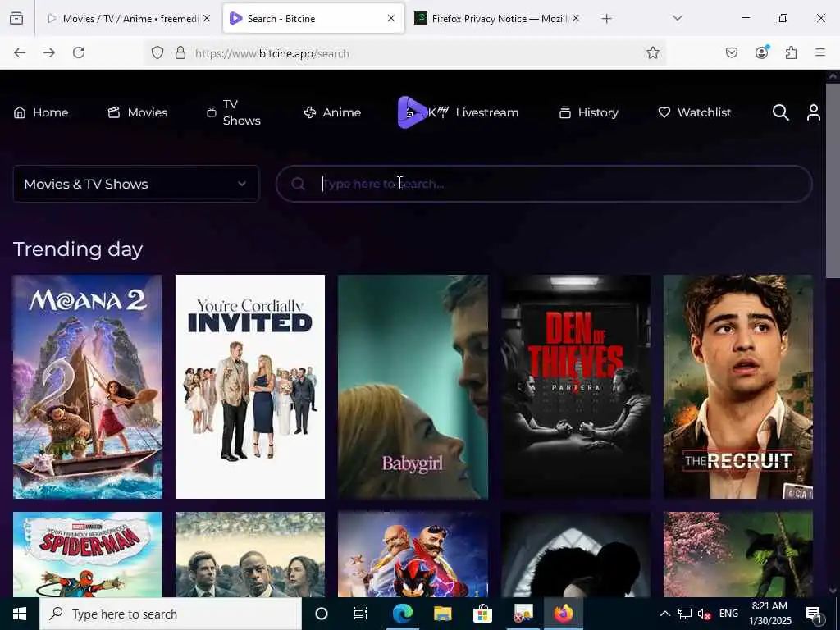Image resolution: width=840 pixels, height=630 pixels.
Task: Focus the Type here to search field
Action: click(544, 184)
